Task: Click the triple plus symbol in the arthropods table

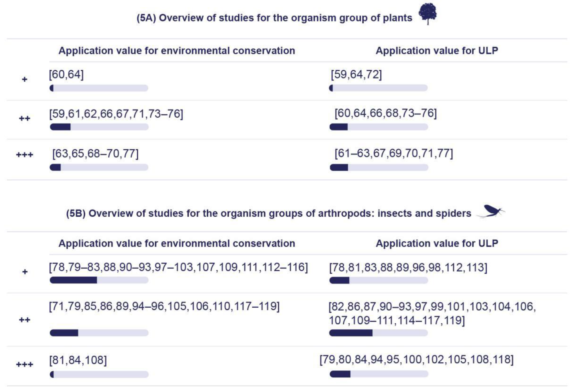Action: point(24,364)
